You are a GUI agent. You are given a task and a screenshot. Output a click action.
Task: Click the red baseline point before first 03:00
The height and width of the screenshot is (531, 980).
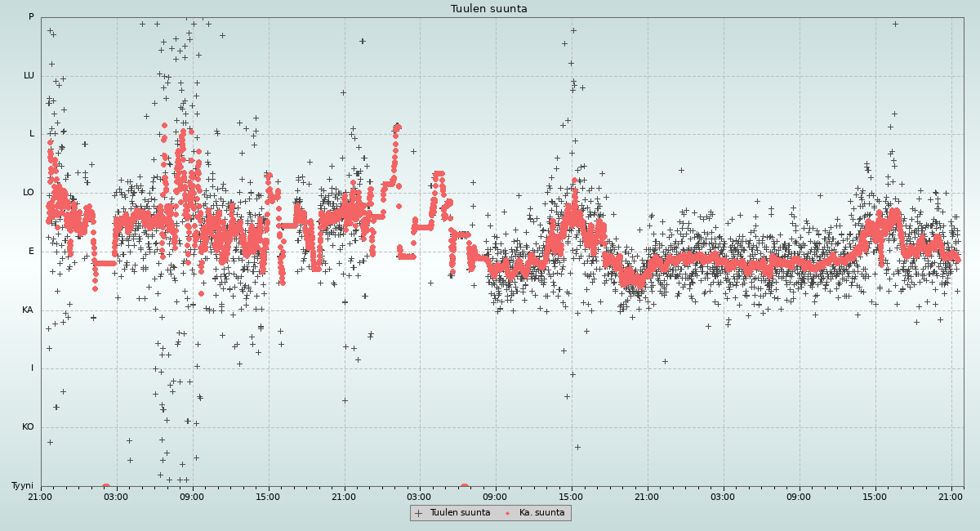(x=106, y=486)
